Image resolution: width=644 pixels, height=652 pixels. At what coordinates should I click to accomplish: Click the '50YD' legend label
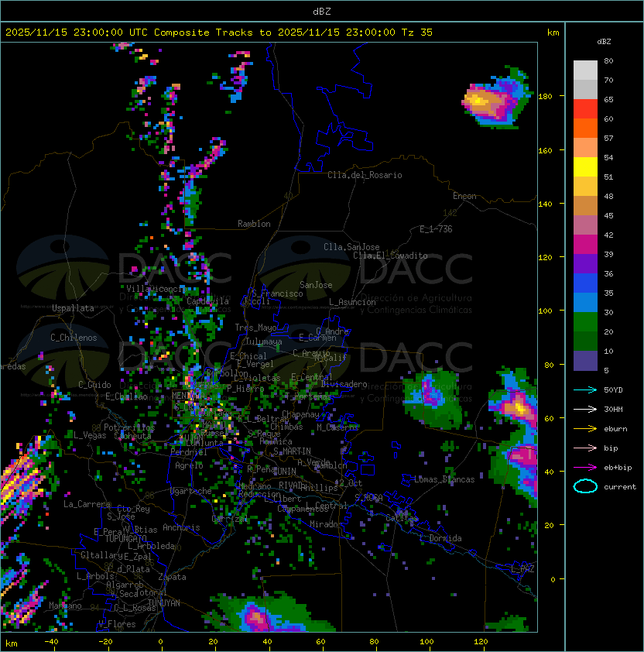(x=613, y=389)
